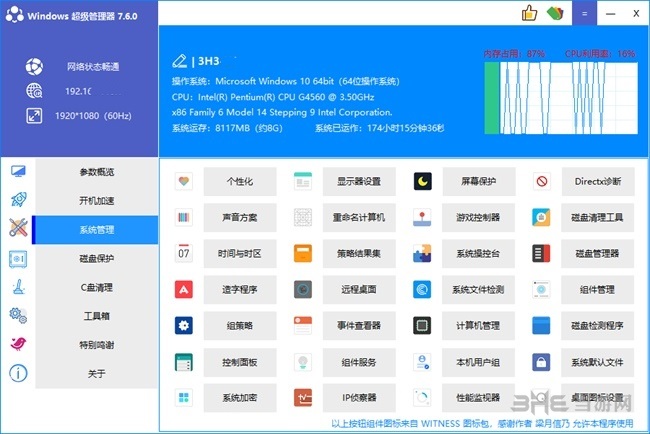The width and height of the screenshot is (650, 434).
Task: Open 显示器设置
Action: (359, 181)
